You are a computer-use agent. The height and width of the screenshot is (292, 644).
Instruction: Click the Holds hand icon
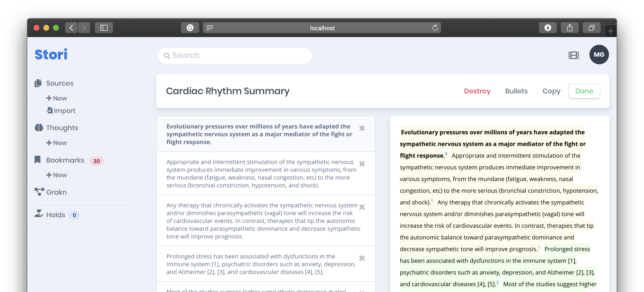(39, 213)
